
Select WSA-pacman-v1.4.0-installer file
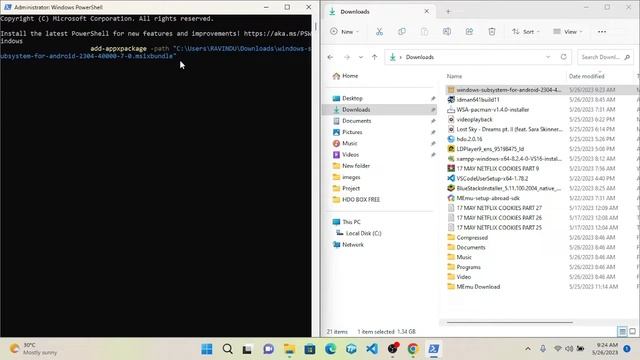coord(493,110)
